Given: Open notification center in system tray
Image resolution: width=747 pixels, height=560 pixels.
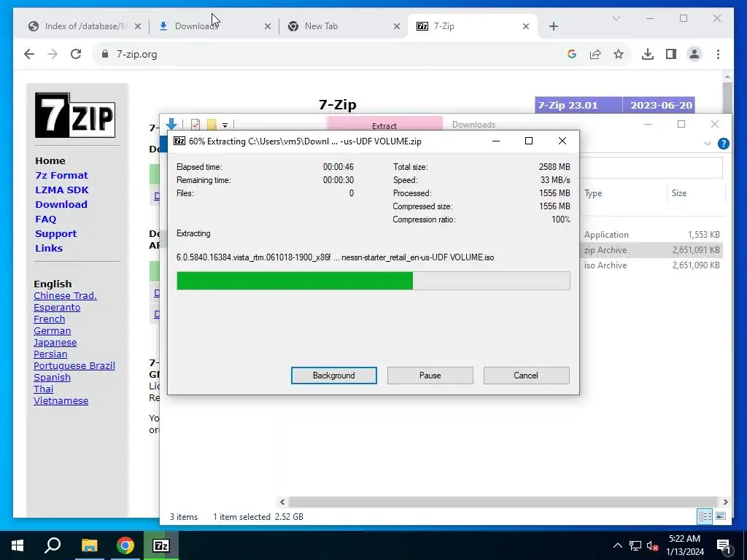Looking at the screenshot, I should 724,545.
